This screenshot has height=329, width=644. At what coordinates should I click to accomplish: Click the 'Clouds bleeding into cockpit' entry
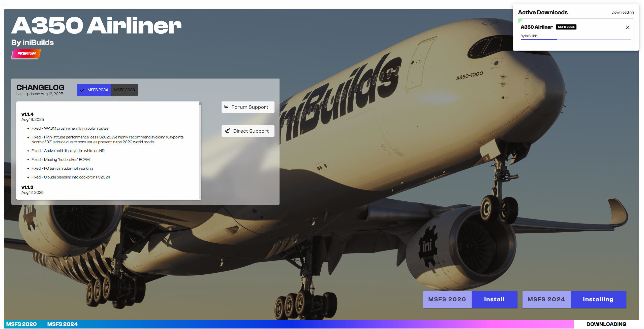[71, 177]
